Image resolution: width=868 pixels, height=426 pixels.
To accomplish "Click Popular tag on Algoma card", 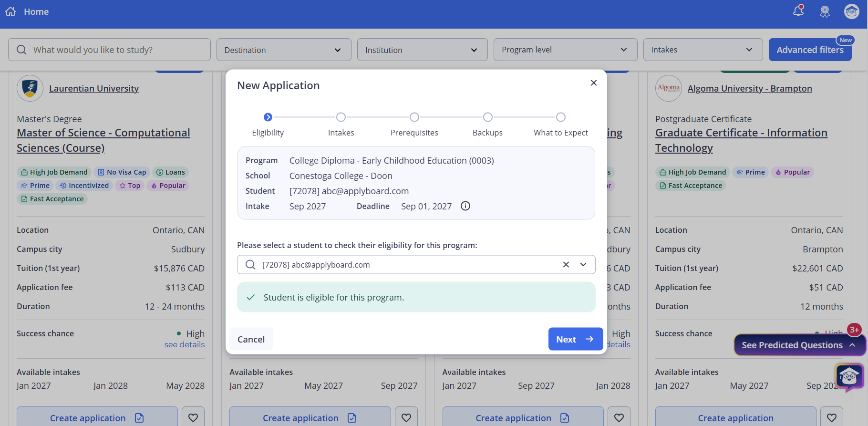I will pos(792,172).
